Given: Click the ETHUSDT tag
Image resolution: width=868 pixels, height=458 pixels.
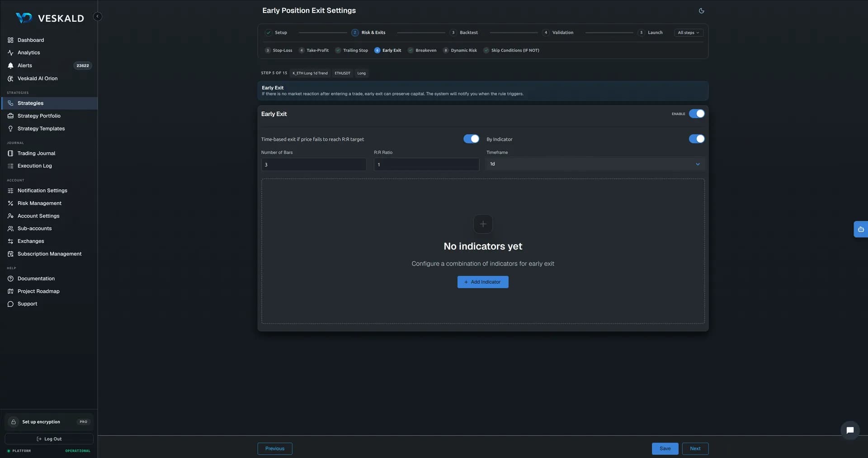Looking at the screenshot, I should tap(343, 73).
